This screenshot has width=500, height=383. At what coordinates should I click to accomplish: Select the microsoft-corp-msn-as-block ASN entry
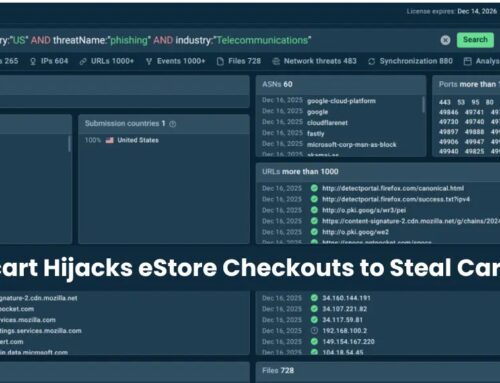(352, 145)
